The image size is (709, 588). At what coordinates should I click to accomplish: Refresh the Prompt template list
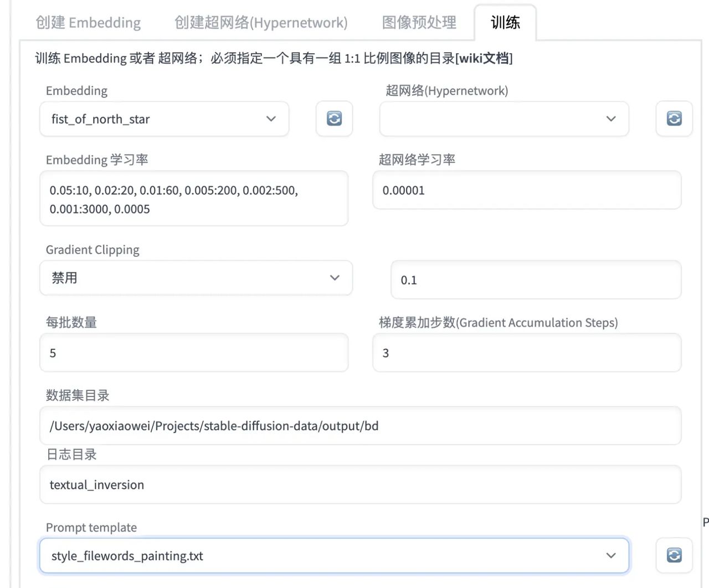point(674,555)
